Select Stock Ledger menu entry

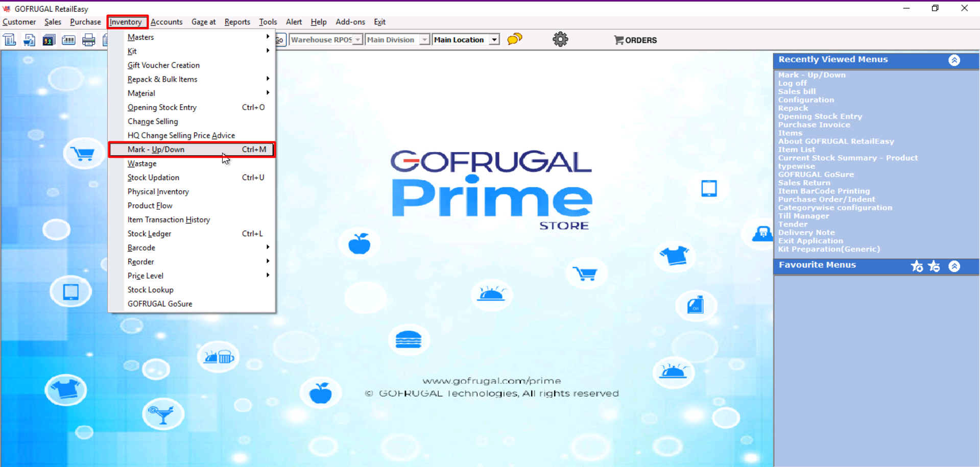[192, 234]
